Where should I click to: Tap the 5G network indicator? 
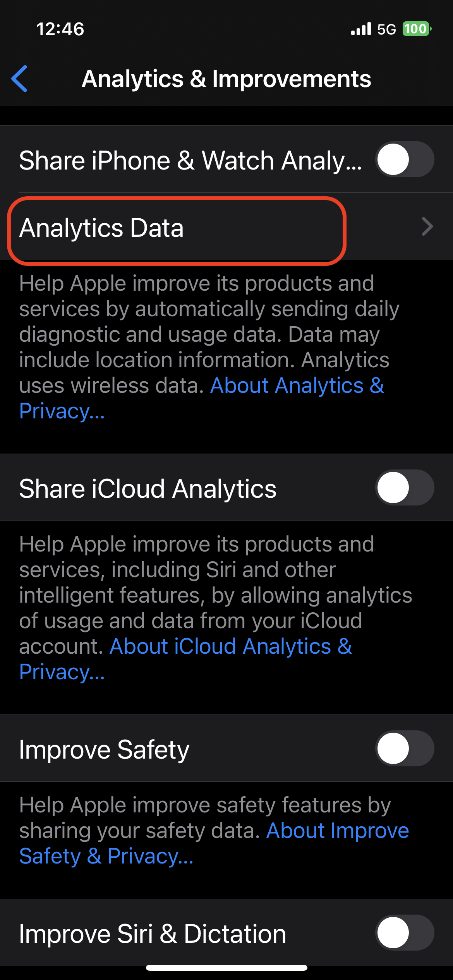tap(386, 29)
